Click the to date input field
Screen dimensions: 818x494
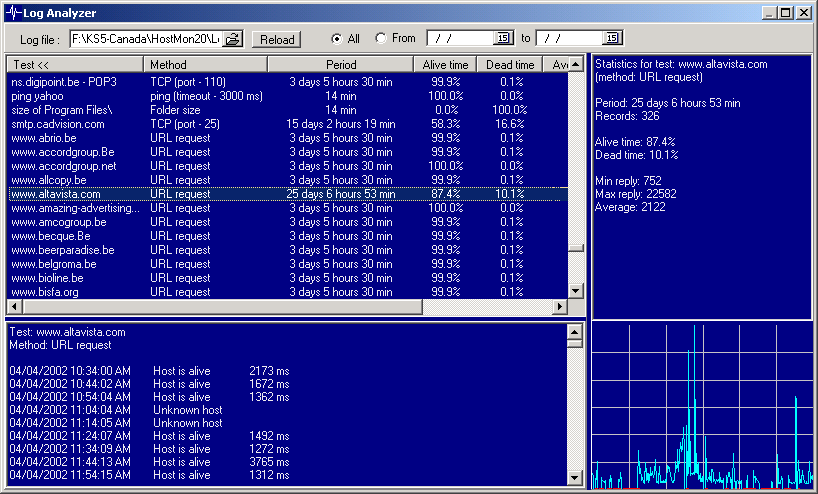(x=570, y=38)
